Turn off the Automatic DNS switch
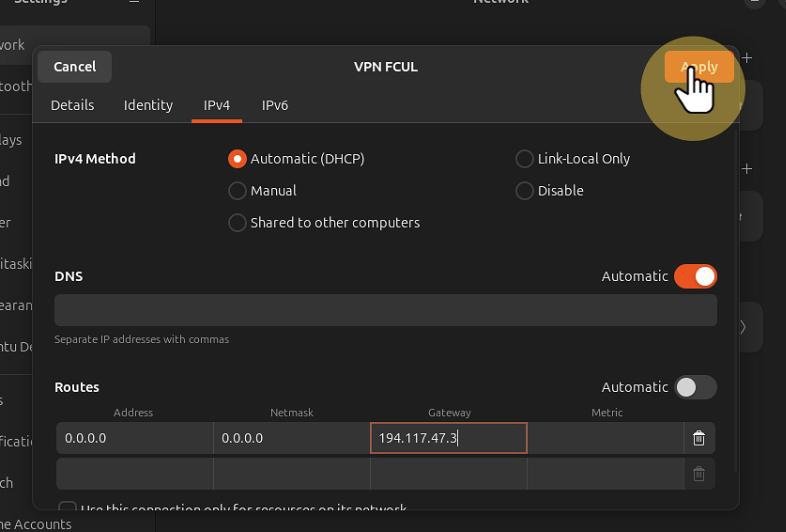The image size is (786, 532). click(695, 276)
